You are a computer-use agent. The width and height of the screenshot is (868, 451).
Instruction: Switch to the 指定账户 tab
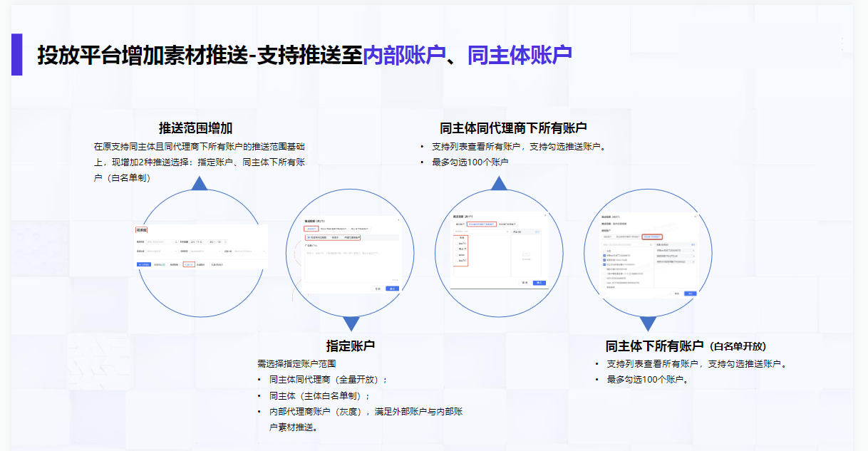coord(311,229)
